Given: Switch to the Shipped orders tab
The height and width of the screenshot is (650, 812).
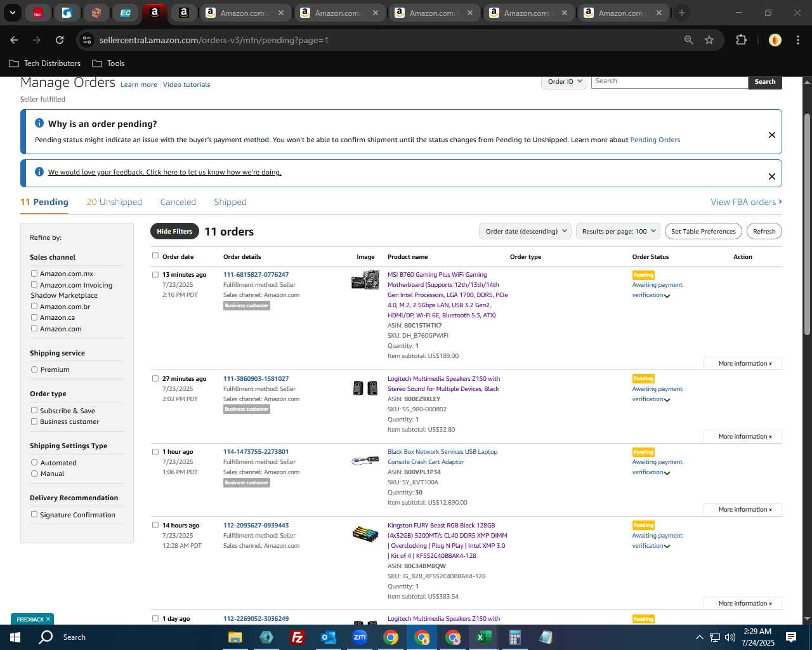Looking at the screenshot, I should 230,202.
